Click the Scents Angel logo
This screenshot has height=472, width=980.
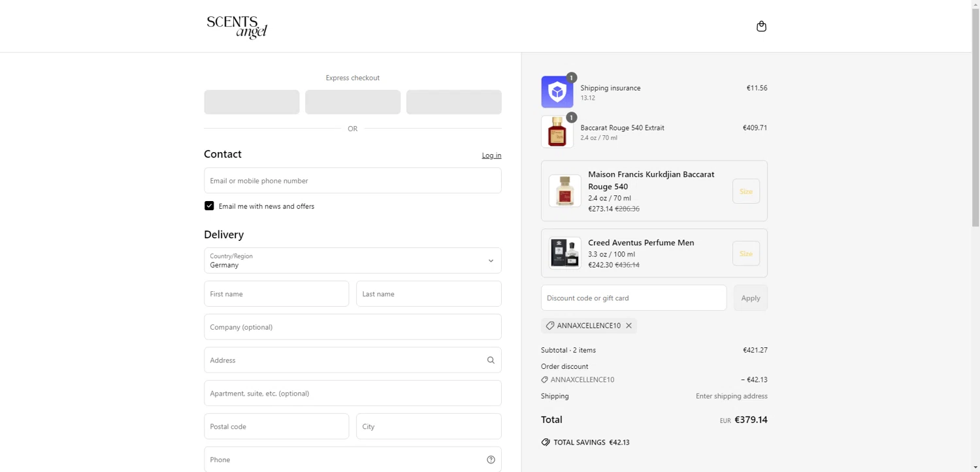237,27
